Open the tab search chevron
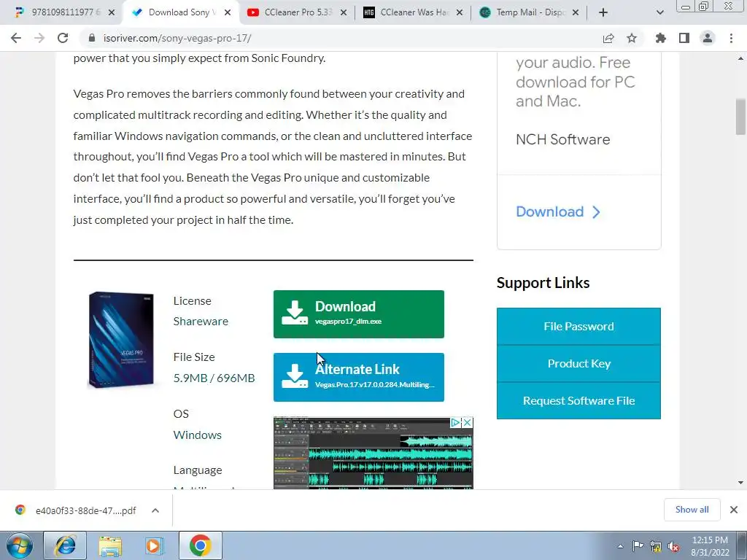Image resolution: width=747 pixels, height=560 pixels. pyautogui.click(x=659, y=12)
